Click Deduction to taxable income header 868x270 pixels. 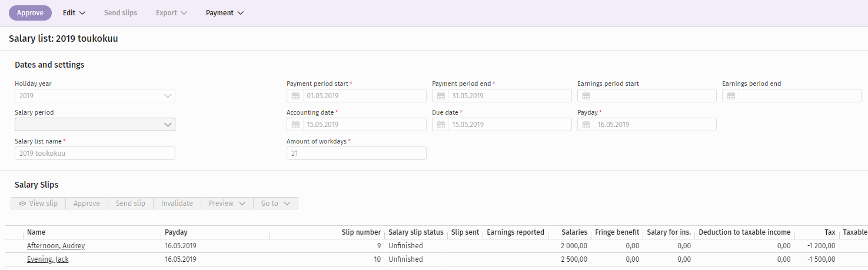tap(745, 232)
